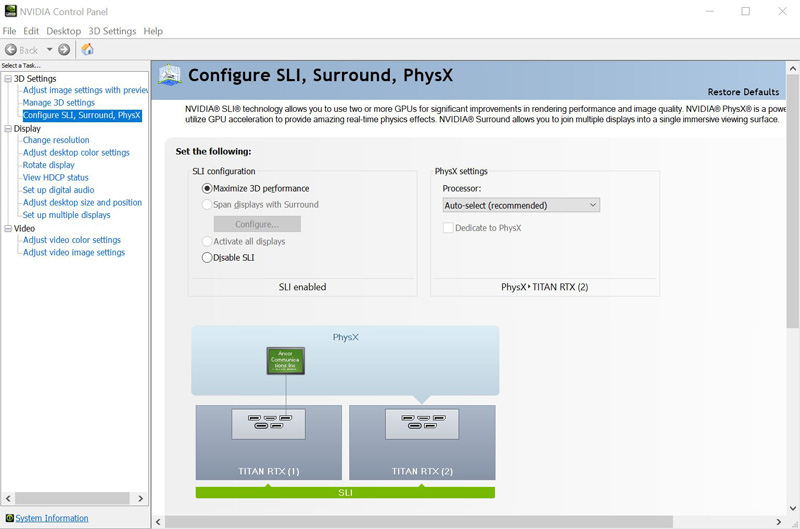Click the Ancor Communications display icon
The width and height of the screenshot is (800, 529).
point(286,361)
